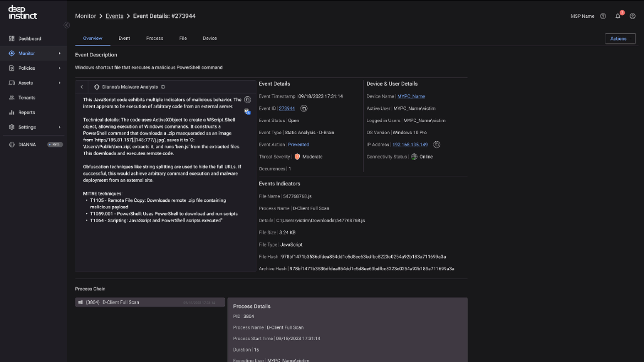
Task: Click Event Type Static Analysis - D-Brain
Action: coord(309,132)
